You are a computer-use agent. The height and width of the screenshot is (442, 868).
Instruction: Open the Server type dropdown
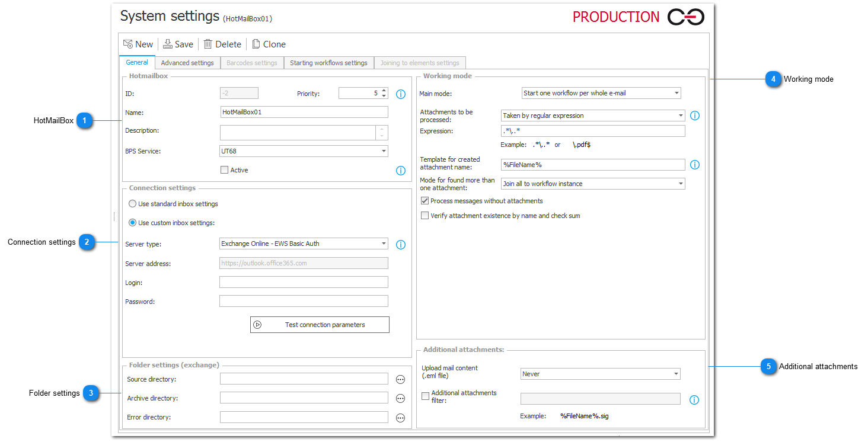pyautogui.click(x=304, y=244)
